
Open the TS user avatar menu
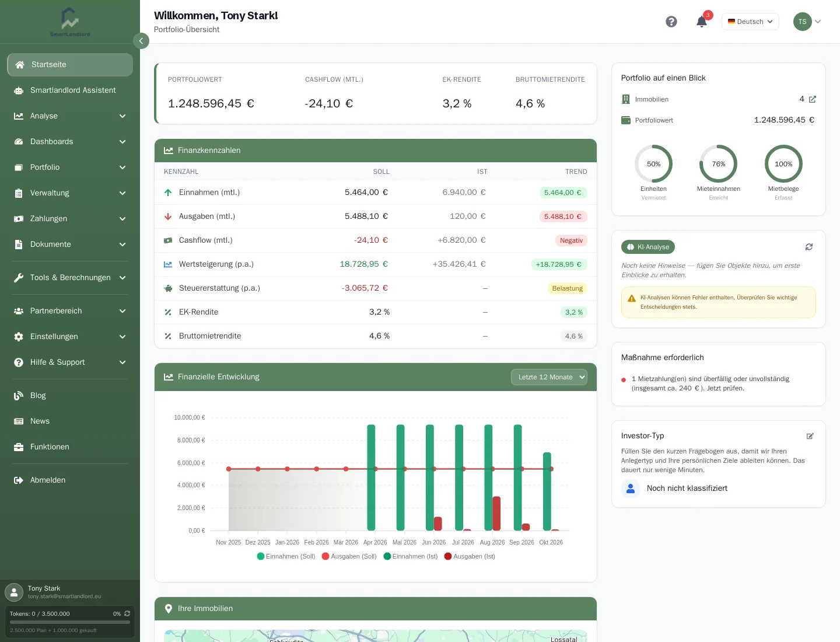click(807, 22)
